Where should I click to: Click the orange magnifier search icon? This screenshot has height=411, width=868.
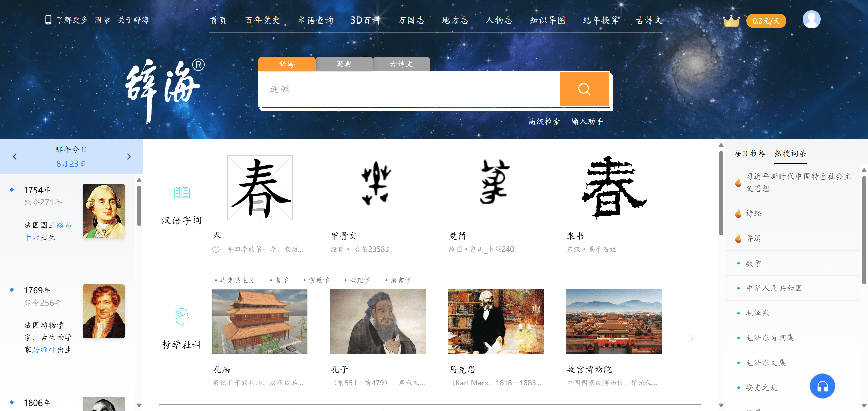584,89
